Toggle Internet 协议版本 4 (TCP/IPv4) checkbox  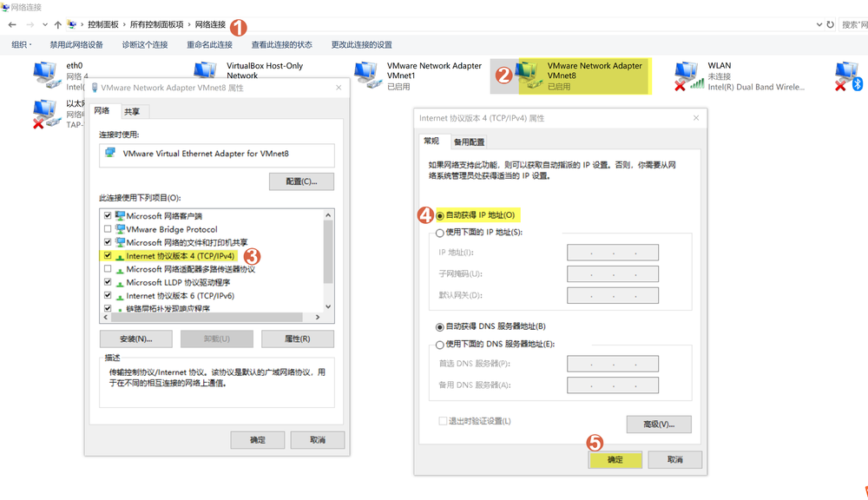pyautogui.click(x=108, y=255)
